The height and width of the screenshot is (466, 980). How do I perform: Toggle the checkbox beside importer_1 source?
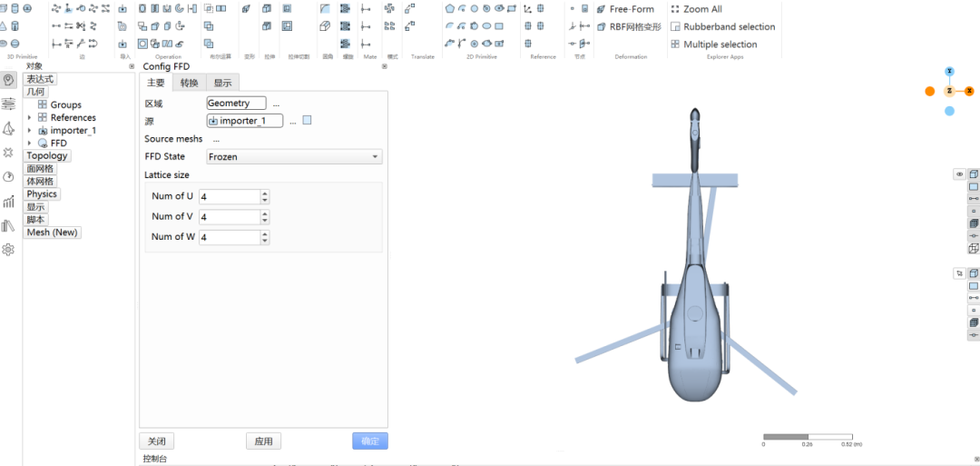coord(307,120)
